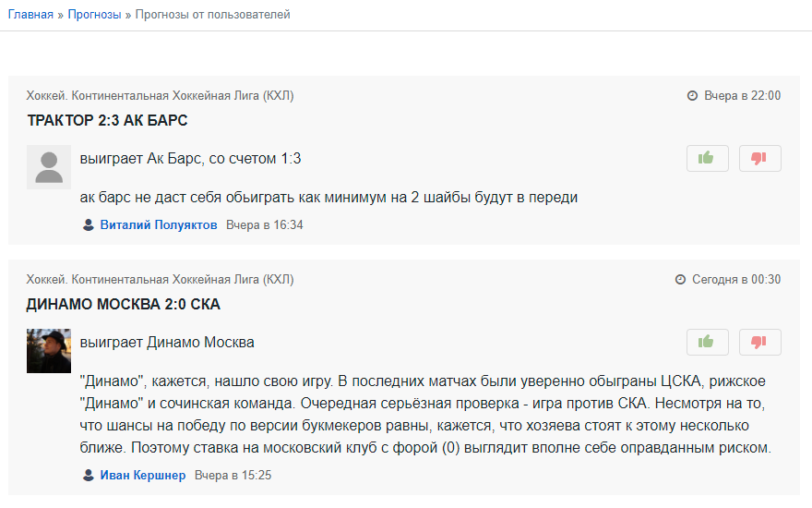
Task: Open the Иван Кершнер author profile link
Action: click(143, 476)
